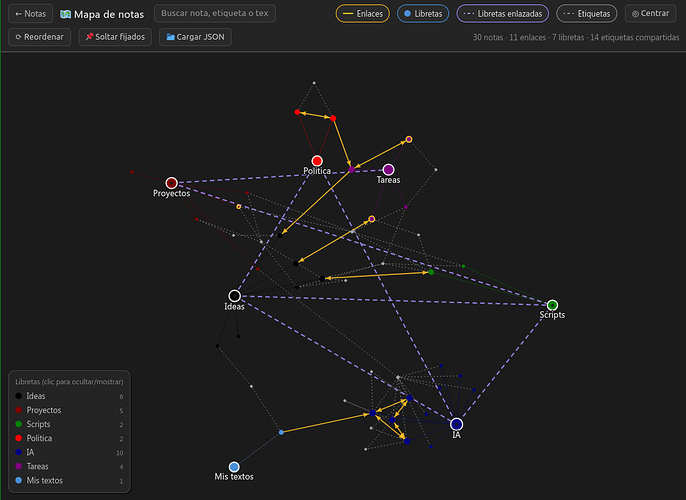Focus the search note or tag field
Viewport: 686px width, 500px height.
click(x=215, y=13)
